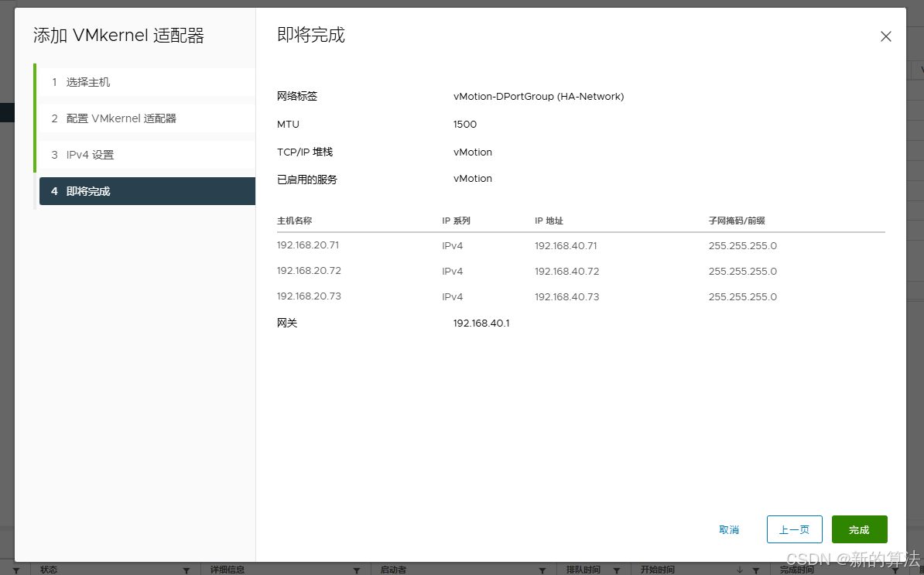This screenshot has height=575, width=924.
Task: Open wizard step 1 选择主机
Action: pyautogui.click(x=147, y=82)
